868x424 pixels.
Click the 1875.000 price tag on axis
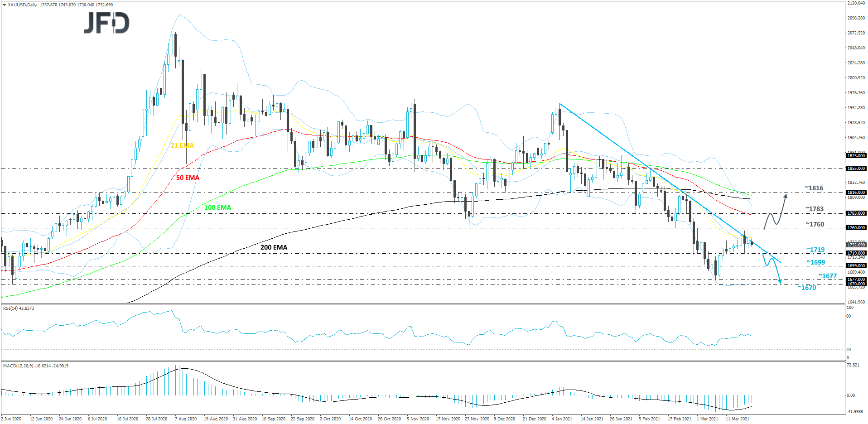(x=856, y=156)
